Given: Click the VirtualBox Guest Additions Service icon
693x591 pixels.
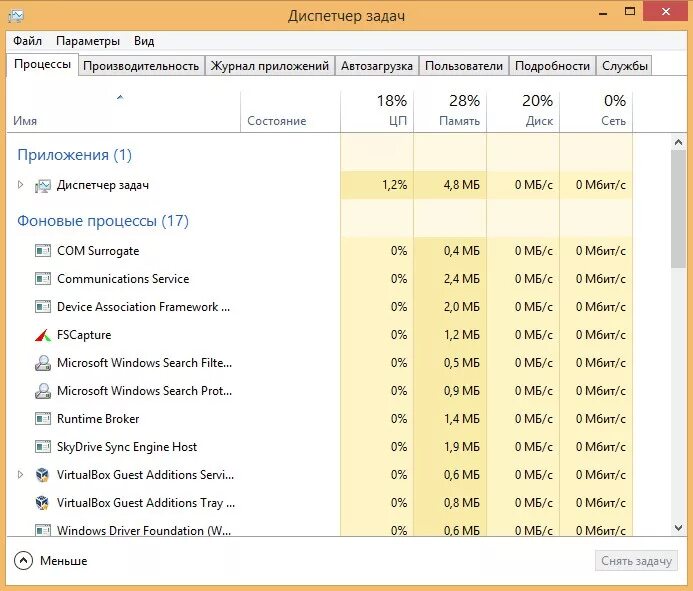Looking at the screenshot, I should click(42, 475).
